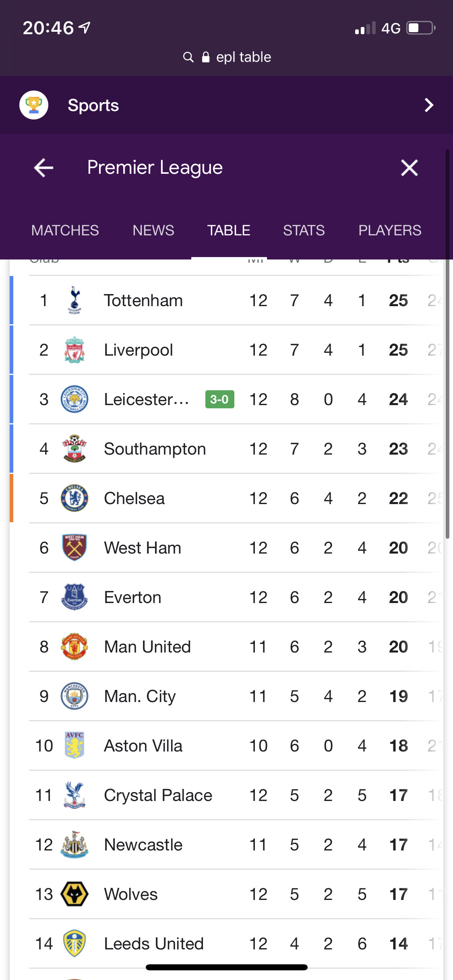Tap the Chelsea club crest
Image resolution: width=453 pixels, height=980 pixels.
point(74,498)
